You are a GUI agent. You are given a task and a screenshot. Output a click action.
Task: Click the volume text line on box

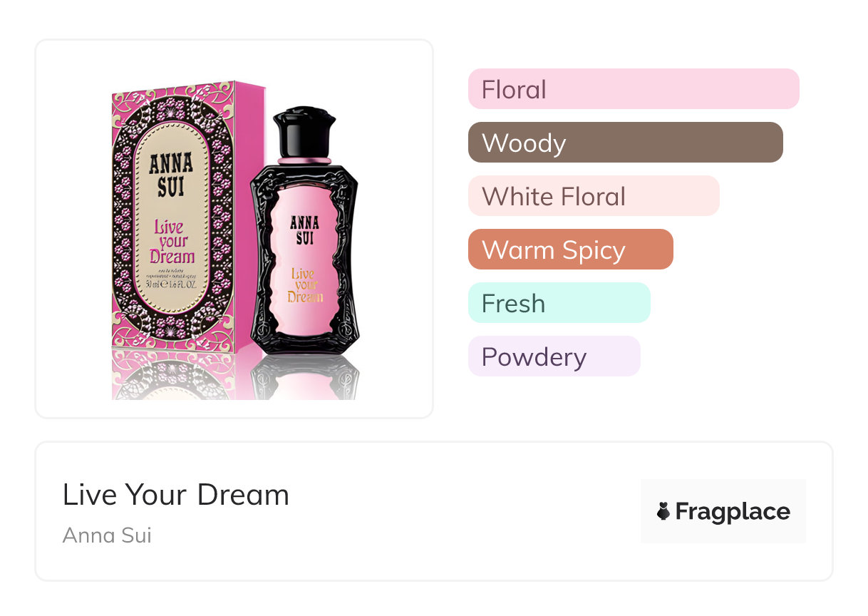point(171,283)
